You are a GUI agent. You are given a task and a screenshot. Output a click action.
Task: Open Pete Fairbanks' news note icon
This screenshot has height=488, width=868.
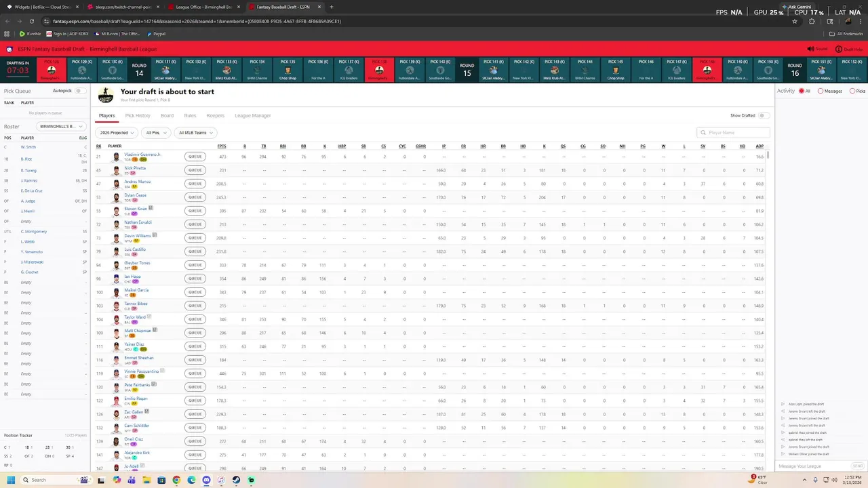click(x=154, y=384)
